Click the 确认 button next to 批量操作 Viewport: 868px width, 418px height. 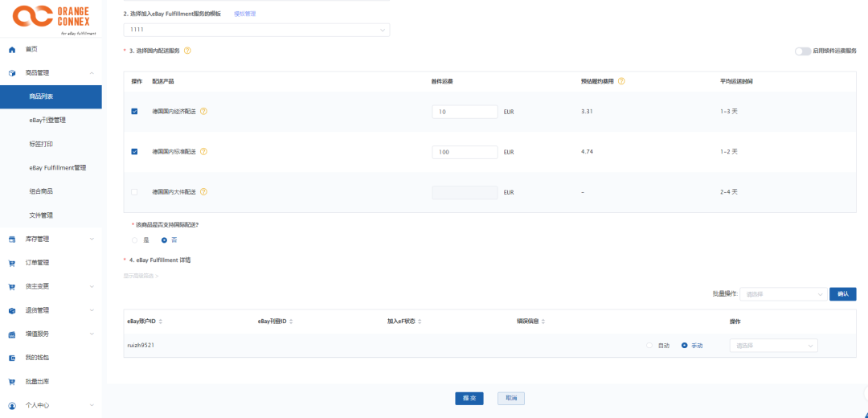[842, 294]
